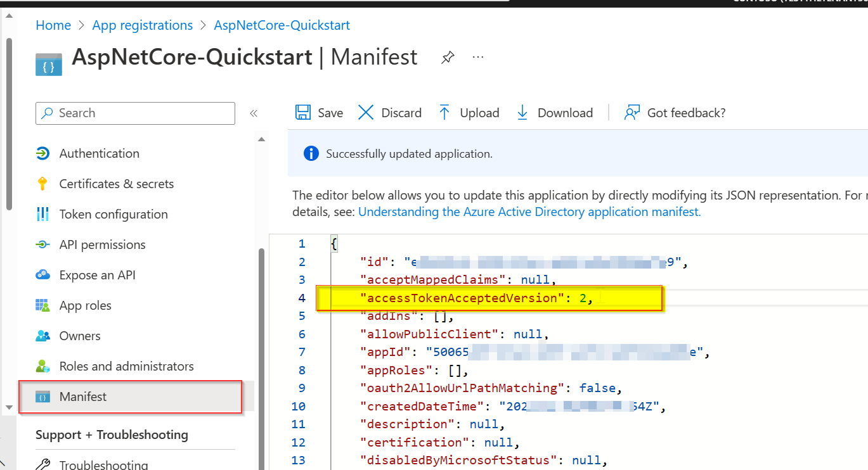Click the createdDateTime line

coord(514,406)
